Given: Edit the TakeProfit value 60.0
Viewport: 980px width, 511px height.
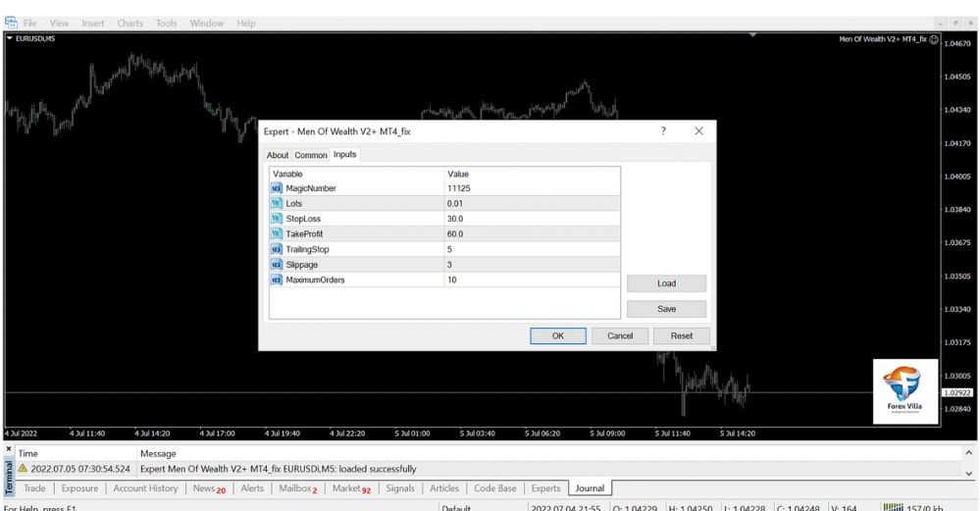Looking at the screenshot, I should [532, 233].
